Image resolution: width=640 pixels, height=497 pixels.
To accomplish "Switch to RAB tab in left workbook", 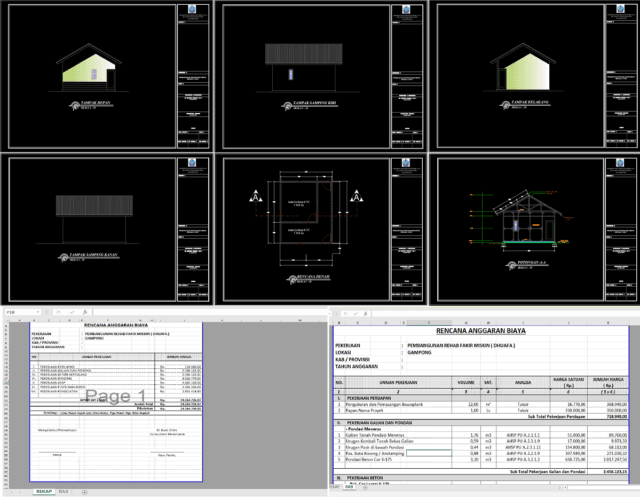I will point(65,492).
